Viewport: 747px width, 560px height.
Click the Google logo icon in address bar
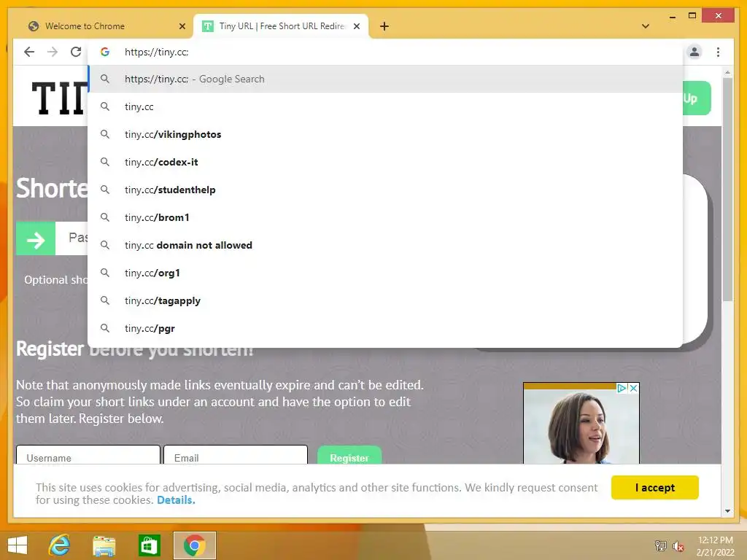click(x=105, y=52)
